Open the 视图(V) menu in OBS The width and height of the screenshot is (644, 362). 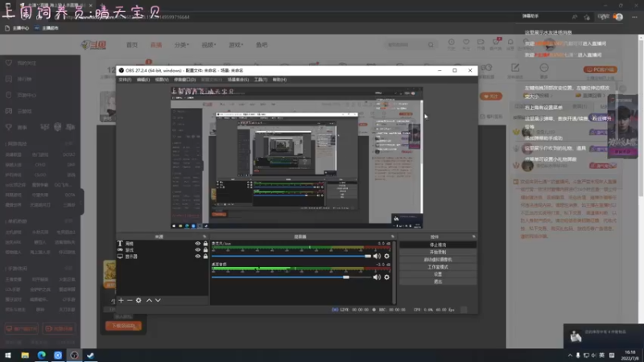coord(162,80)
